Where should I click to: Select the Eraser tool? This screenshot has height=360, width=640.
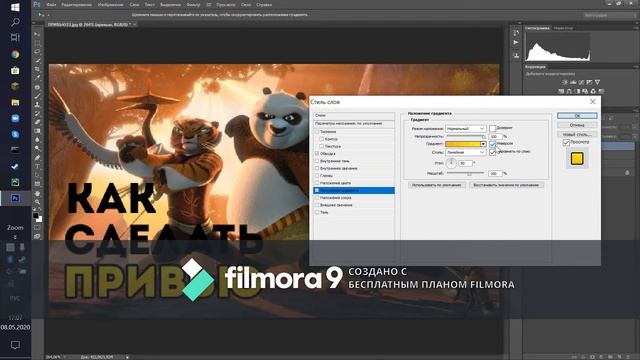(x=37, y=122)
